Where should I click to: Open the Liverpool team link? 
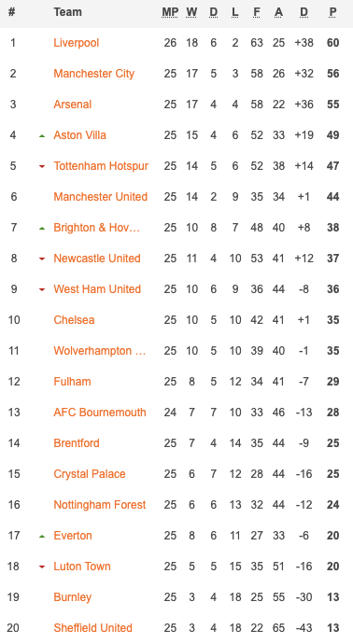point(77,43)
